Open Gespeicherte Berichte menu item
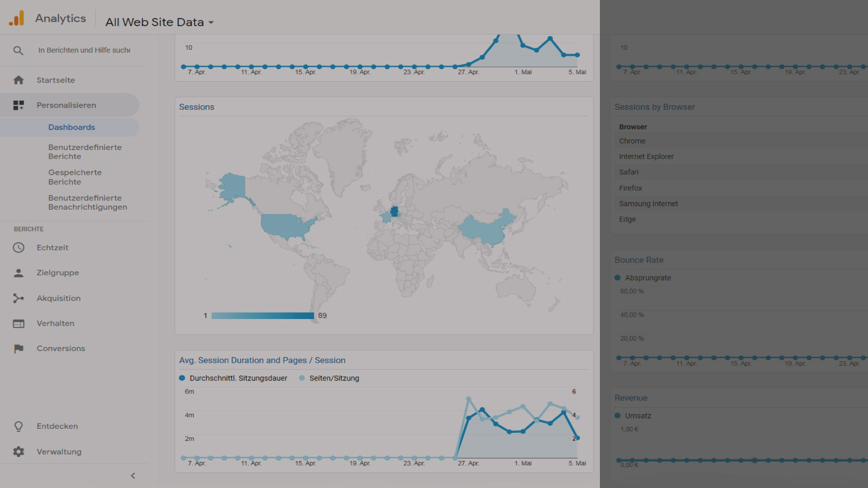Screen dimensions: 868x488 click(x=75, y=177)
